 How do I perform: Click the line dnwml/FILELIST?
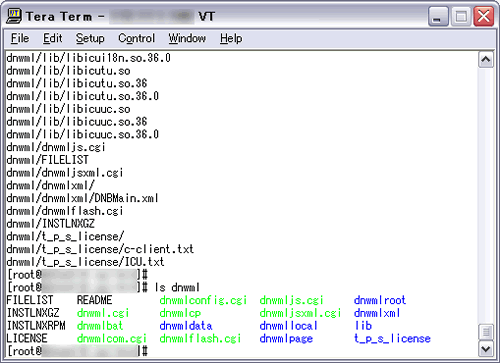click(x=48, y=160)
